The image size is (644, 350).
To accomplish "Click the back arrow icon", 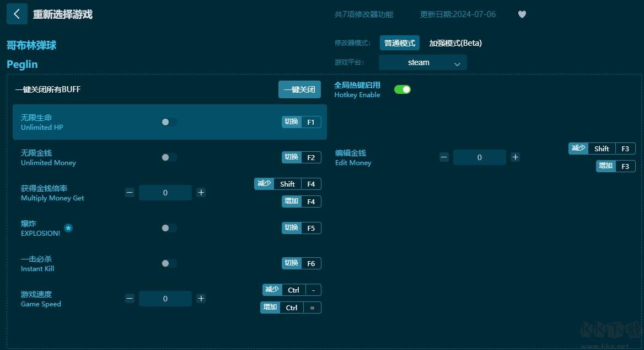I will 17,14.
